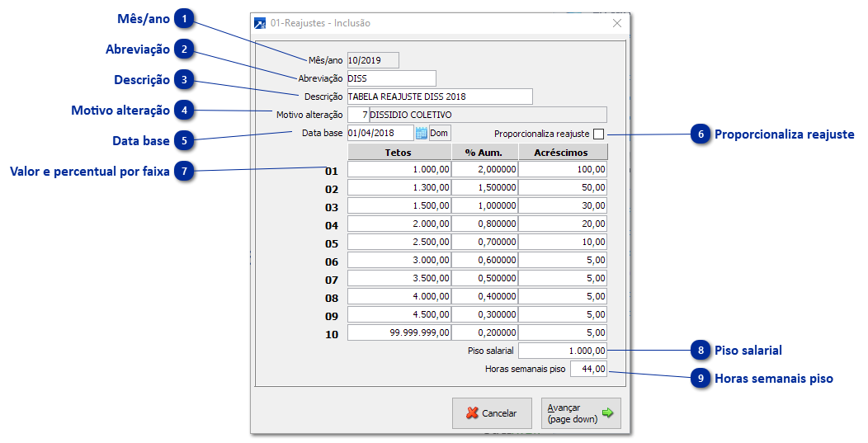Click the Motivo alteração code field
This screenshot has width=868, height=443.
click(x=358, y=115)
